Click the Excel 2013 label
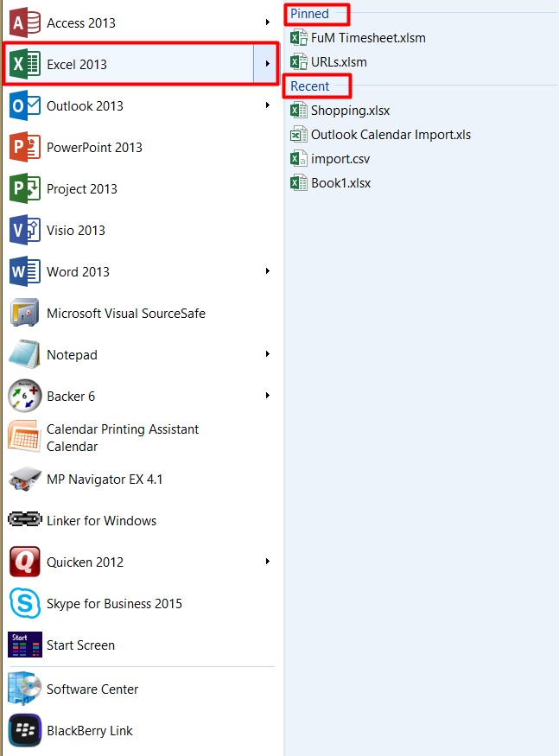Screen dimensions: 559x756 77,64
